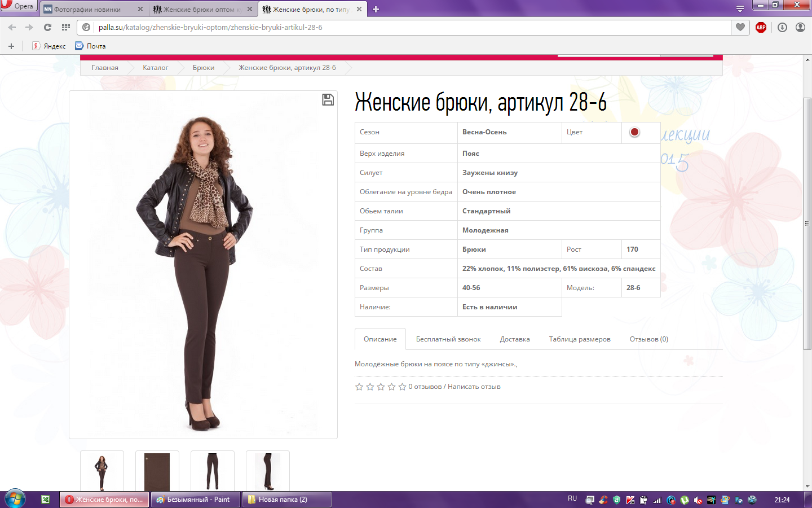Click the scrollbar down arrow

coord(807,486)
